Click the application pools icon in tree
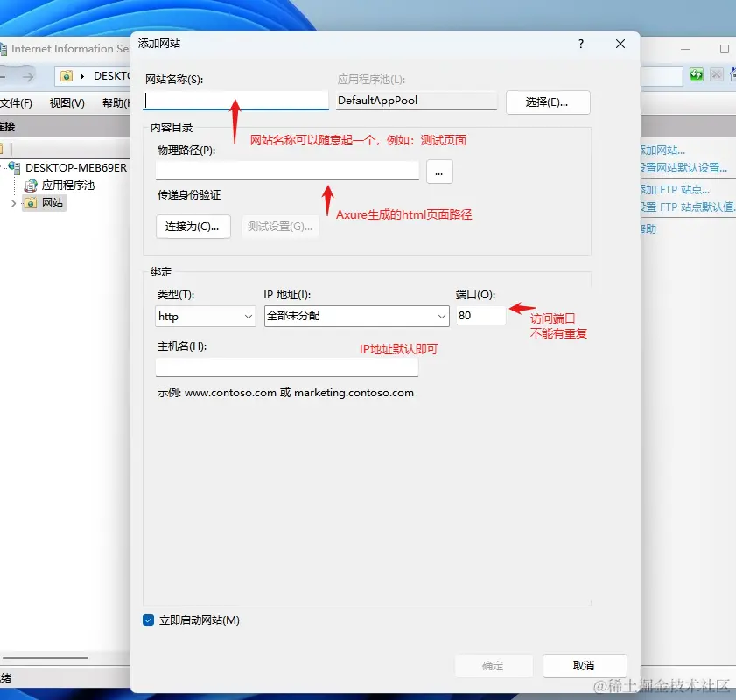 [31, 185]
